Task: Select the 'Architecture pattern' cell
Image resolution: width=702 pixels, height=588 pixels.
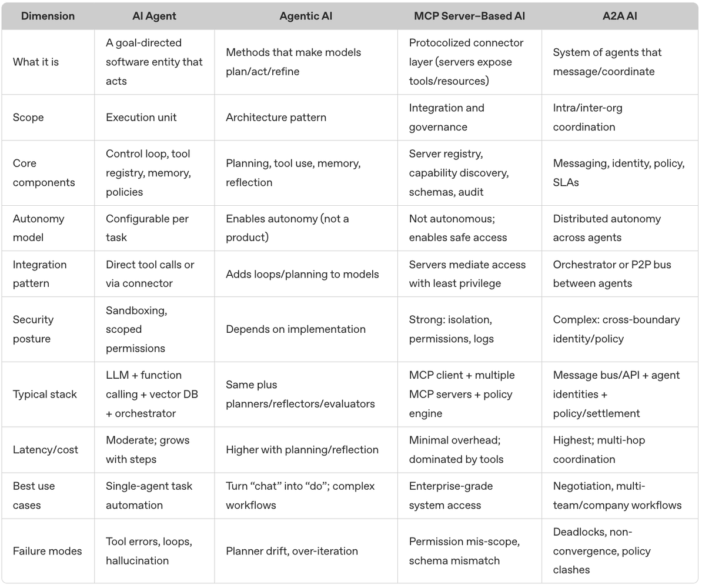Action: (276, 118)
